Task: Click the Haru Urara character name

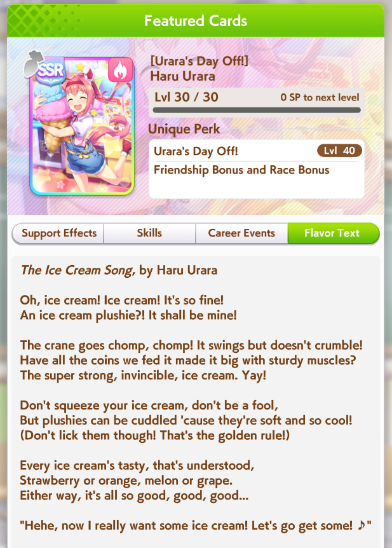Action: [183, 76]
